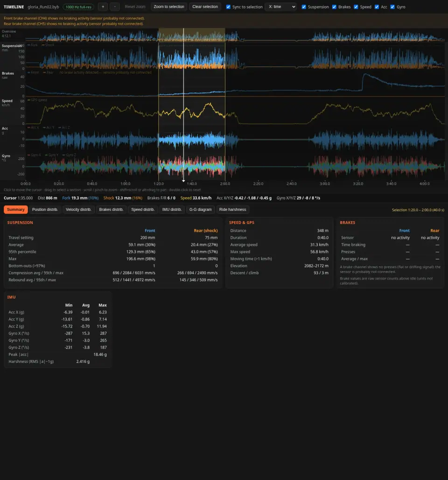This screenshot has height=480, width=448.
Task: Click the rear Travel setting value 75 mm
Action: coord(211,238)
